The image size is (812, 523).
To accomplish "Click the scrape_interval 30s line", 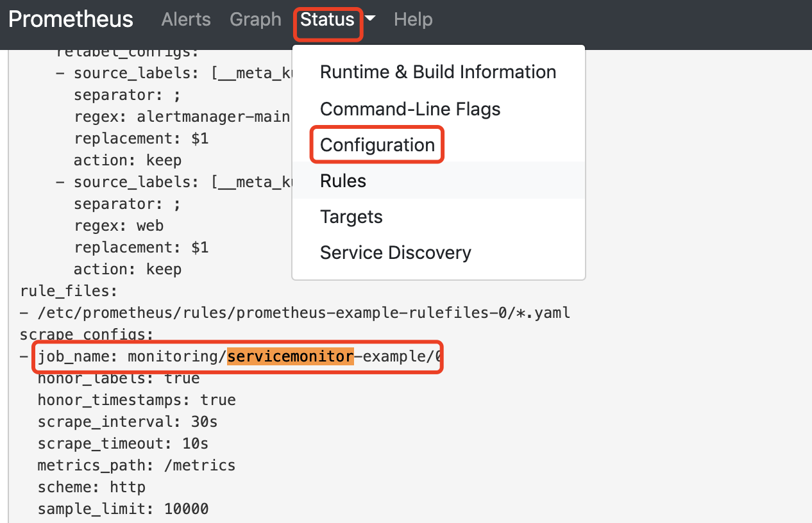I will tap(127, 422).
